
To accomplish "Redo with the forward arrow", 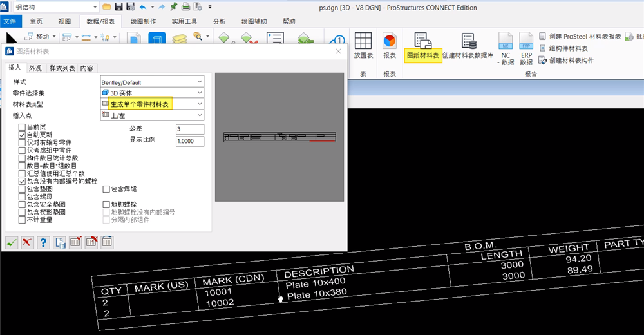I will 162,6.
